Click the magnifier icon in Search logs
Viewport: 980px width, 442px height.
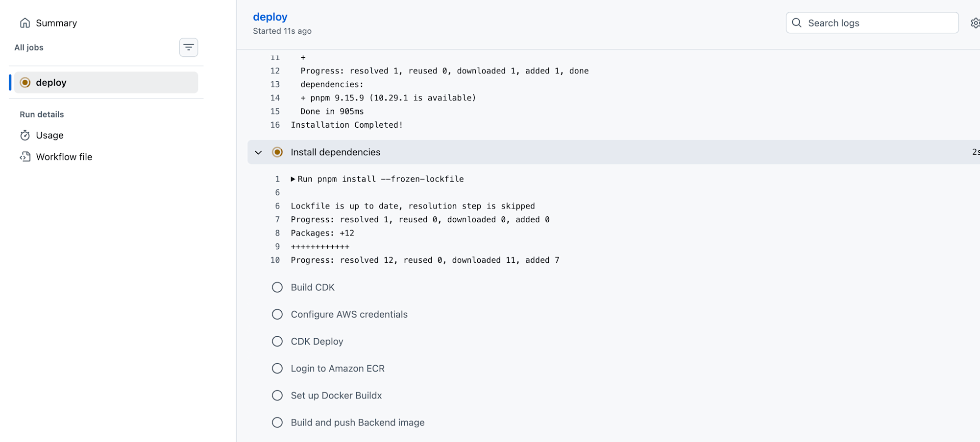pyautogui.click(x=797, y=23)
